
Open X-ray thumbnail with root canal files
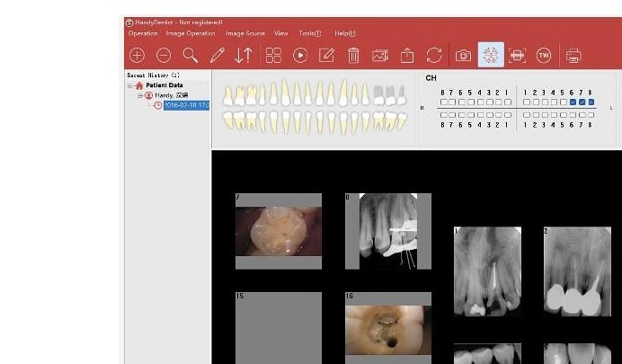[388, 231]
